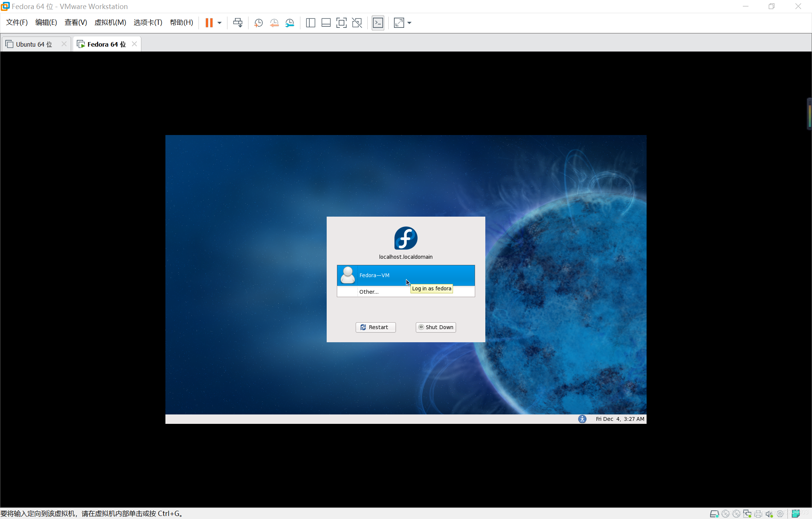Enter full screen mode
The image size is (812, 519).
(x=341, y=23)
